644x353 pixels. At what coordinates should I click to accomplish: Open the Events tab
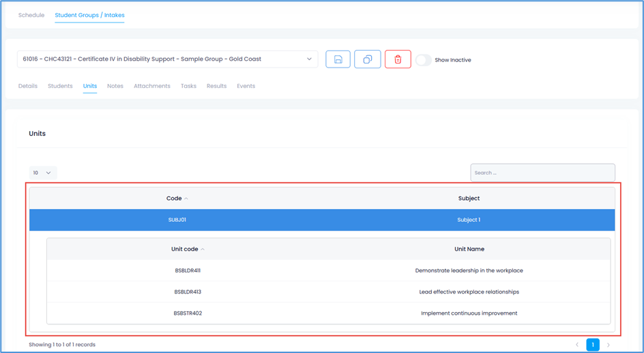tap(246, 86)
